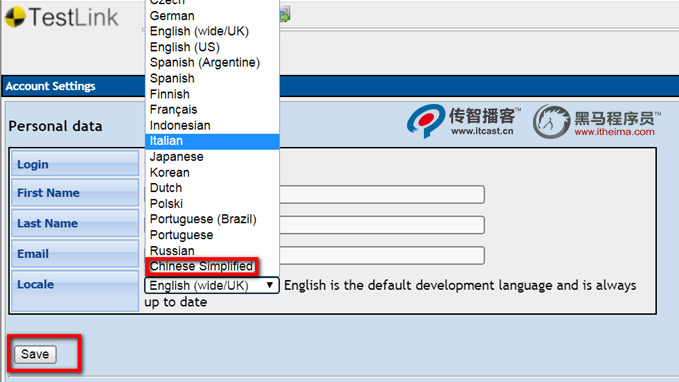Screen dimensions: 679x382
Task: Click the Locale combo box showing English (wide/UK)
Action: click(x=212, y=285)
